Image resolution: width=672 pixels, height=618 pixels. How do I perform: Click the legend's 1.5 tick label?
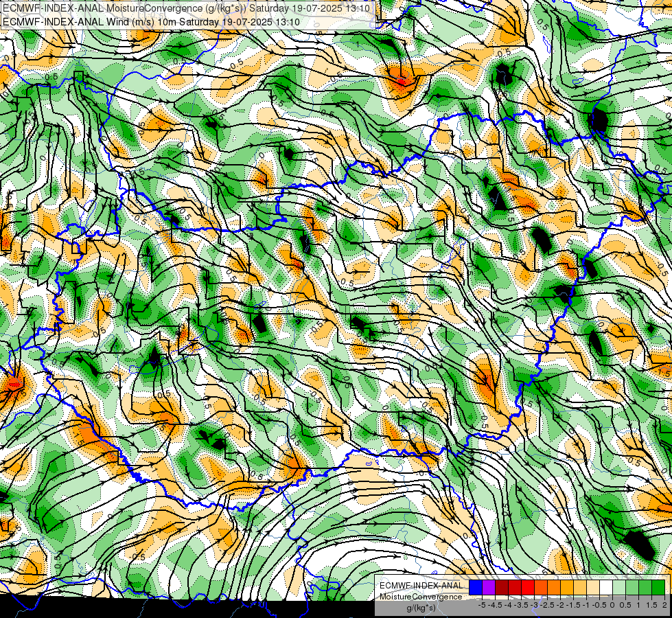point(652,605)
